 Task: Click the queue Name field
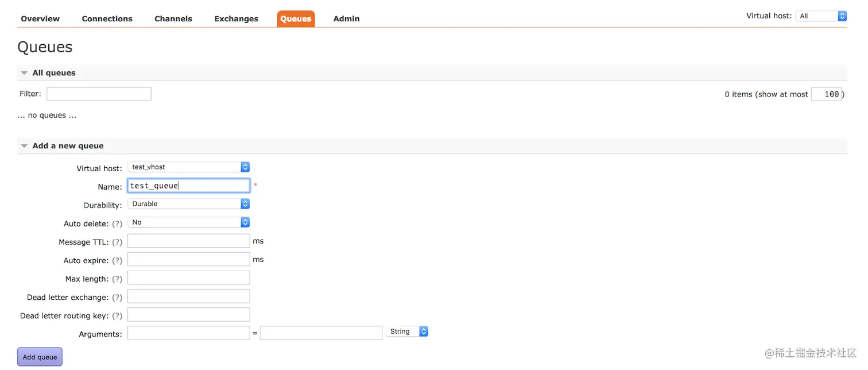click(189, 186)
